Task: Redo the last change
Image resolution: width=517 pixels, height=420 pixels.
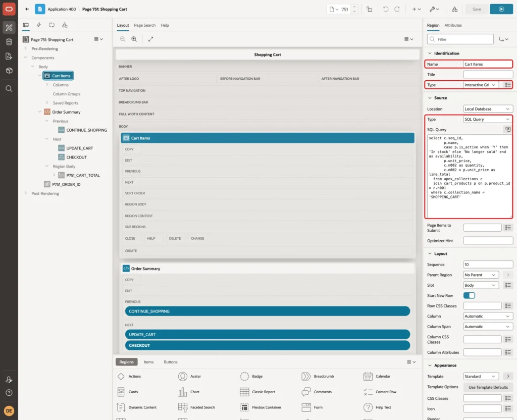Action: coord(397,9)
